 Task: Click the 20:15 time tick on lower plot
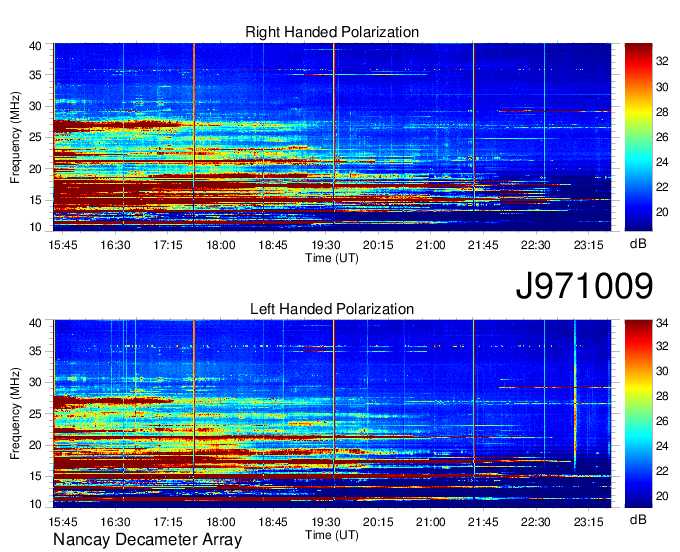(x=378, y=522)
